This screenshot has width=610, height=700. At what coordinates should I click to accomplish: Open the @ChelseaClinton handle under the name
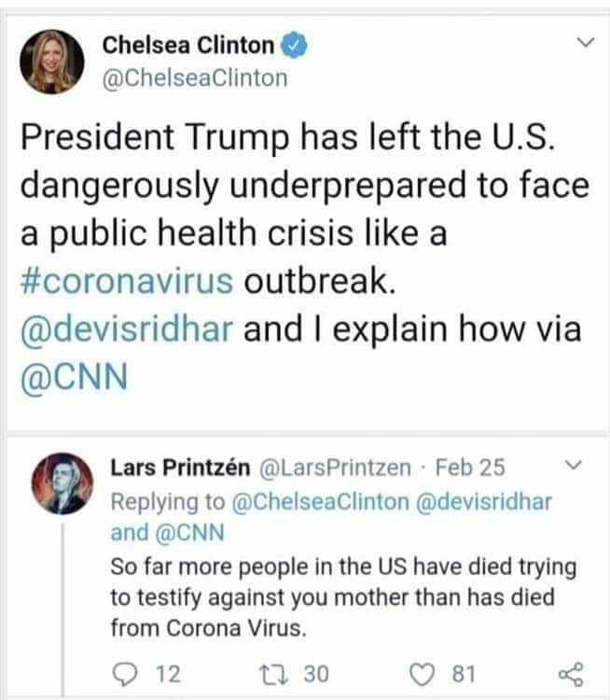194,77
